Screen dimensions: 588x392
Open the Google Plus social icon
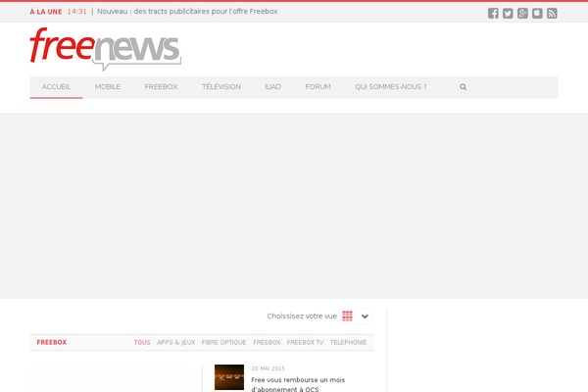coord(522,14)
